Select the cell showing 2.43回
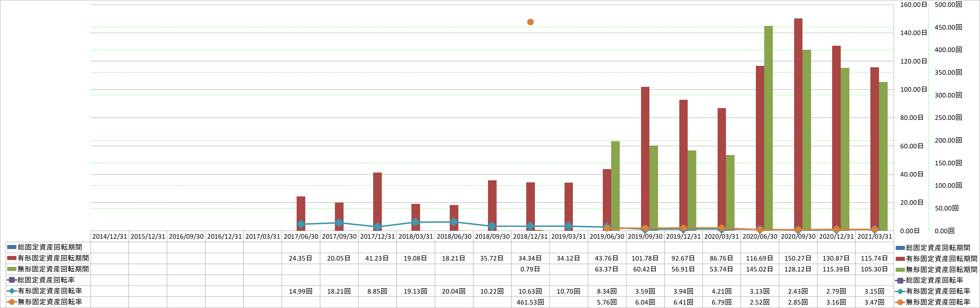This screenshot has width=980, height=308. click(798, 292)
